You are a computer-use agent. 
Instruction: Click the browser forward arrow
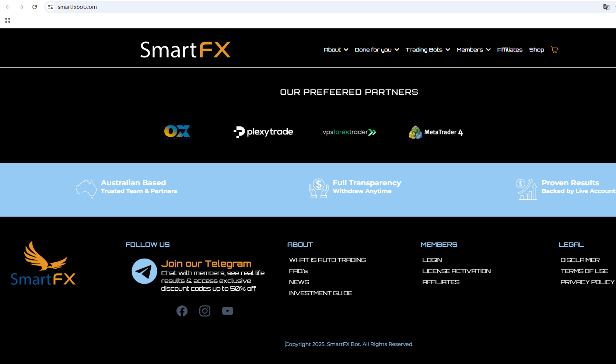pyautogui.click(x=21, y=7)
